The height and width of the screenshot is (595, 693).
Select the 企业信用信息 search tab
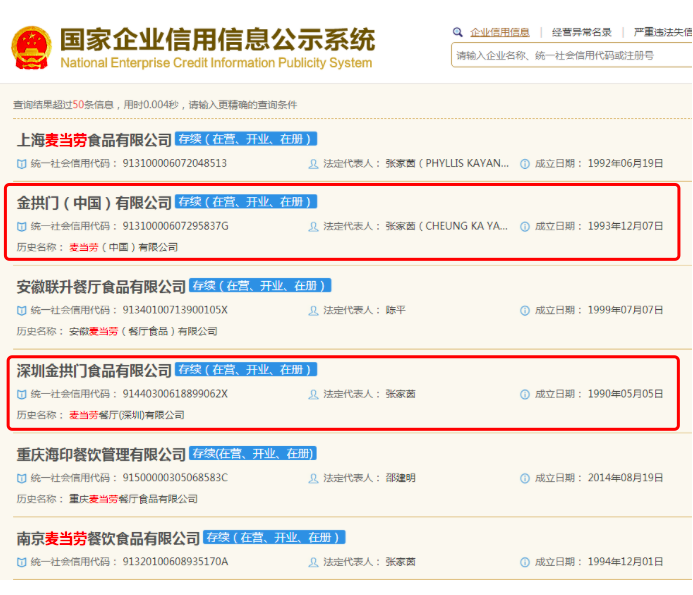[x=499, y=32]
